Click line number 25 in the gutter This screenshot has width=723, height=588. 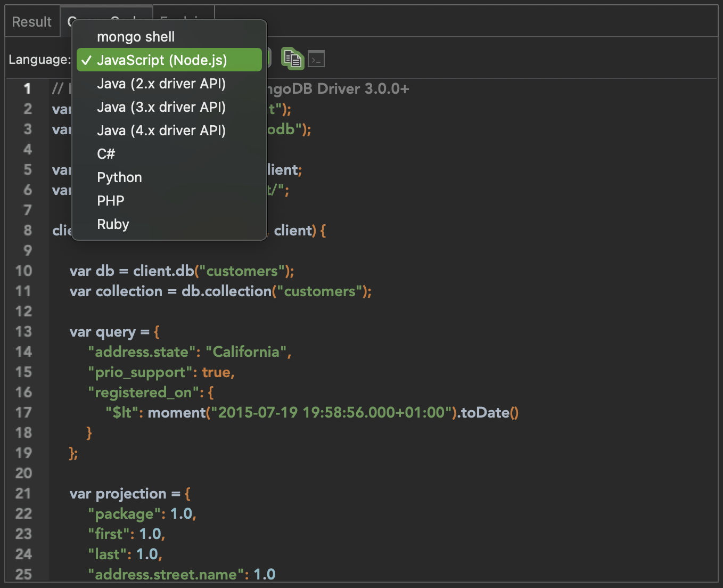(24, 575)
